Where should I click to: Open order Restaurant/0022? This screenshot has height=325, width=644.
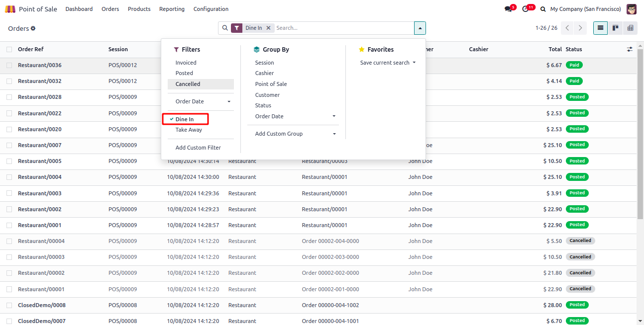[40, 113]
